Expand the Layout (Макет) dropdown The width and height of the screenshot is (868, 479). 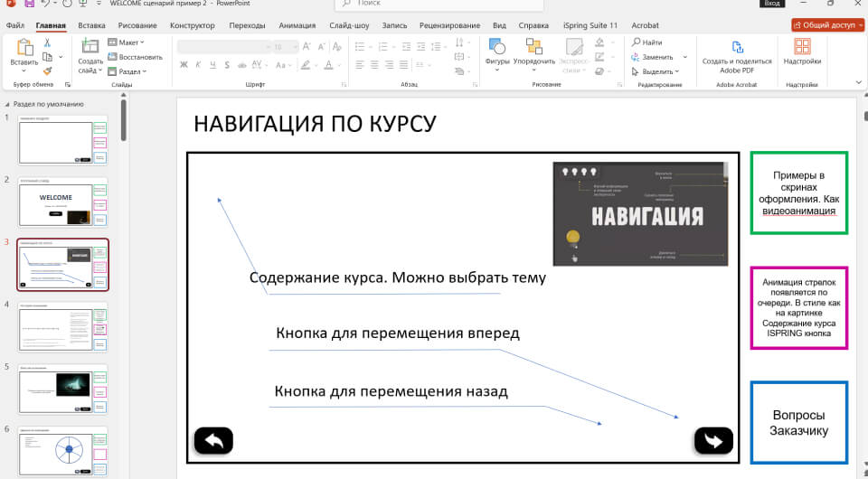pos(127,42)
